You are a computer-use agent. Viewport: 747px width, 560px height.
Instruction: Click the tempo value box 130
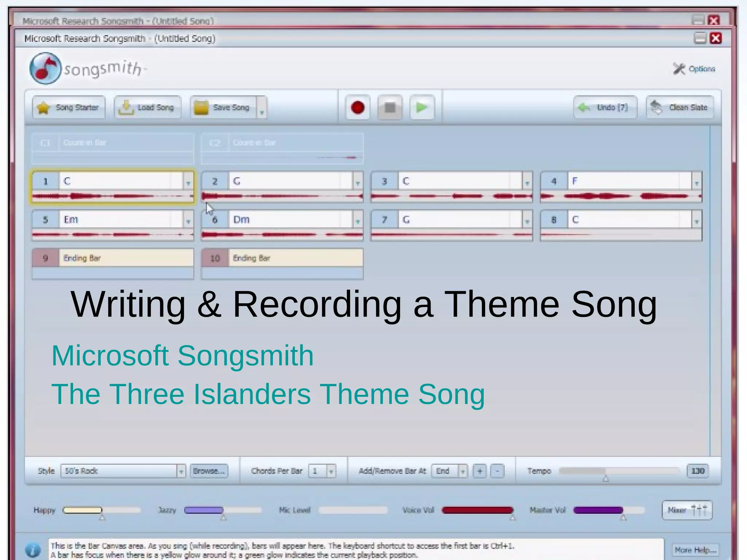(697, 471)
